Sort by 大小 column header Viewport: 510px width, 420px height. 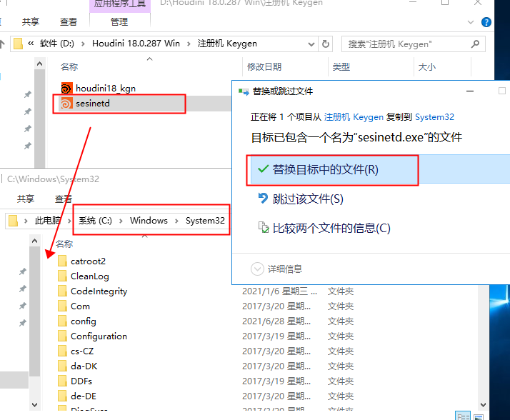426,66
